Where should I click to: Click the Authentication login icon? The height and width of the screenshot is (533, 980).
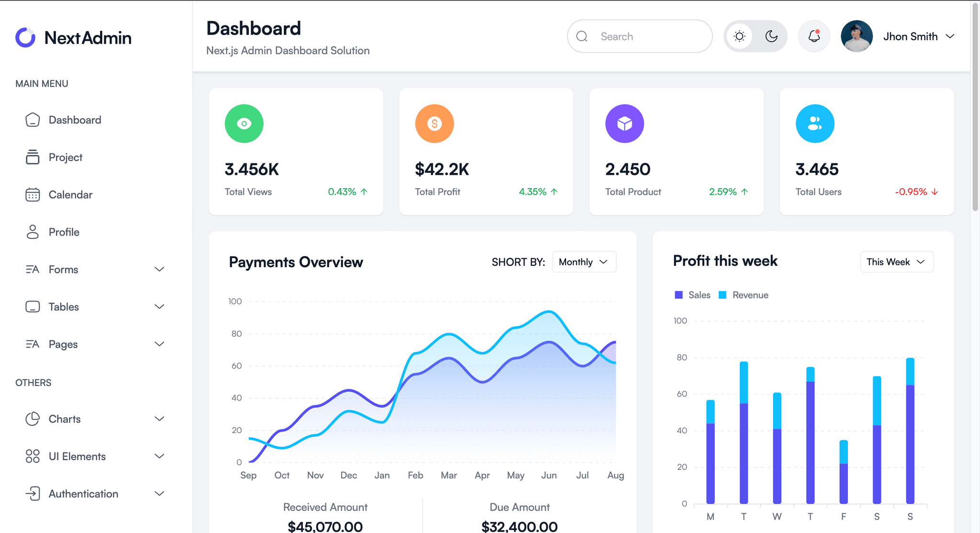[x=33, y=493]
